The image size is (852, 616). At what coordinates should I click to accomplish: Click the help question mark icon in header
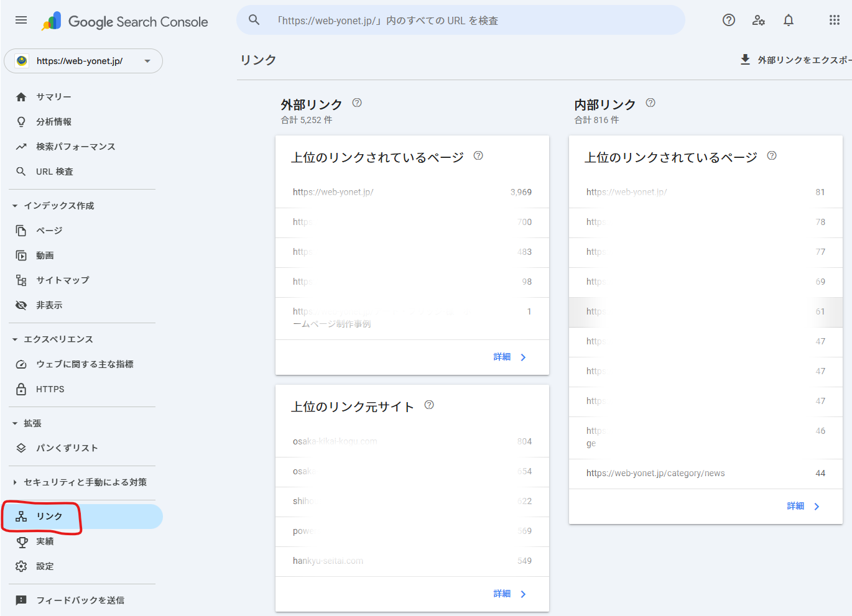pyautogui.click(x=729, y=20)
